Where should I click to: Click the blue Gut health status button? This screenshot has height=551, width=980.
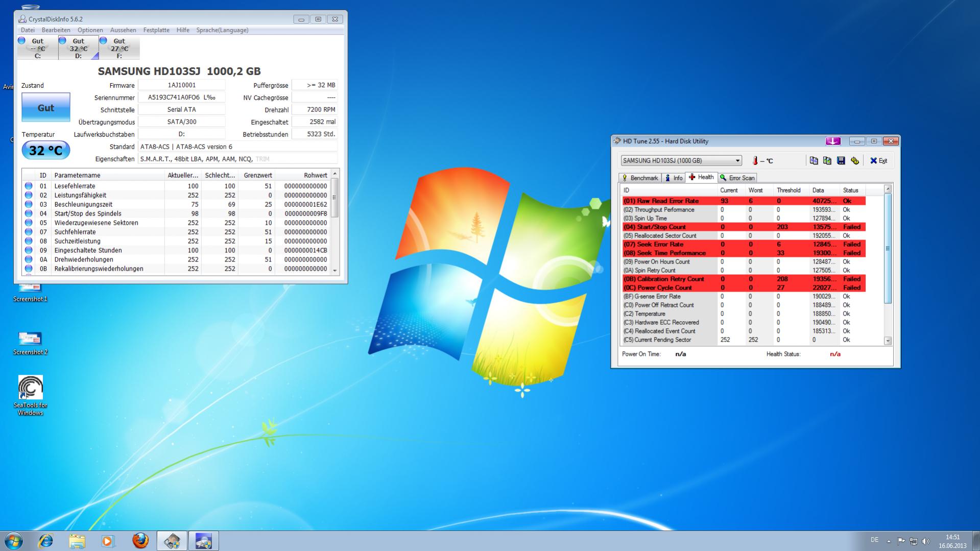pyautogui.click(x=46, y=107)
